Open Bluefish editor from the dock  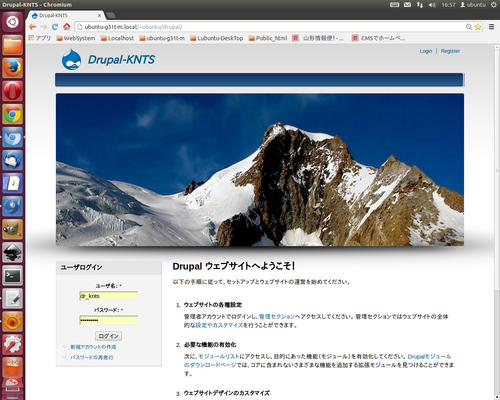coord(12,206)
